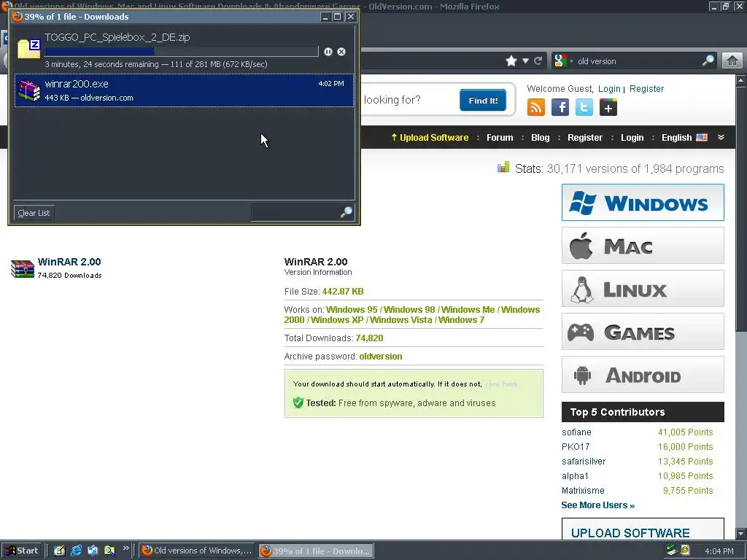Click the search bar magnifier icon

pos(708,61)
